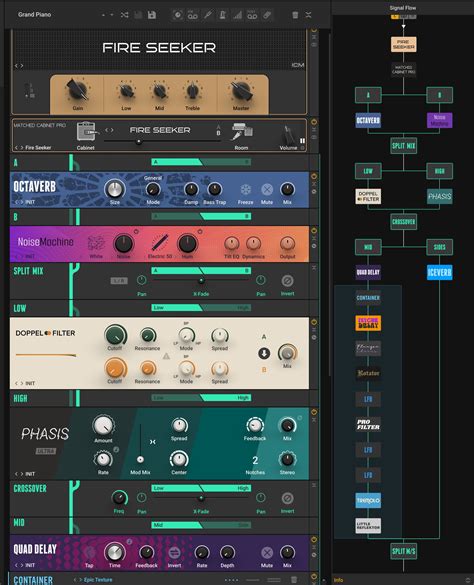The width and height of the screenshot is (474, 585).
Task: Switch Octaverb to the next preset from INIT
Action: [22, 202]
